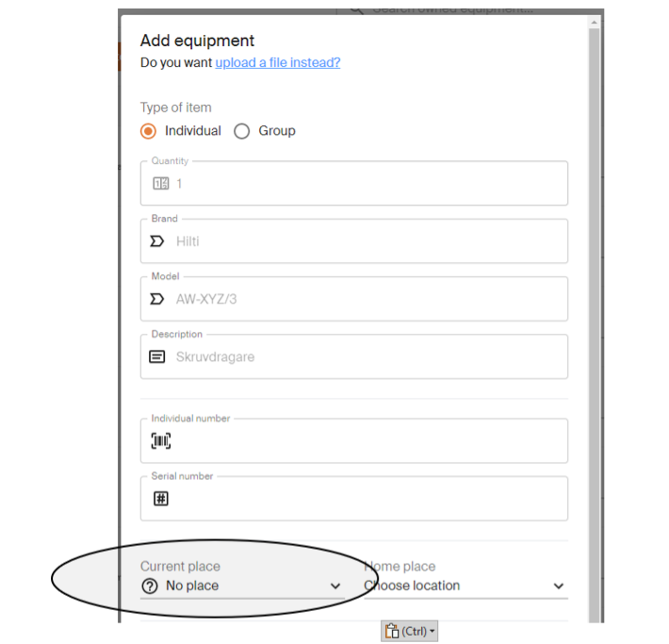Image resolution: width=669 pixels, height=644 pixels.
Task: Click the Model field showing AW-XYZ/3
Action: pos(354,299)
